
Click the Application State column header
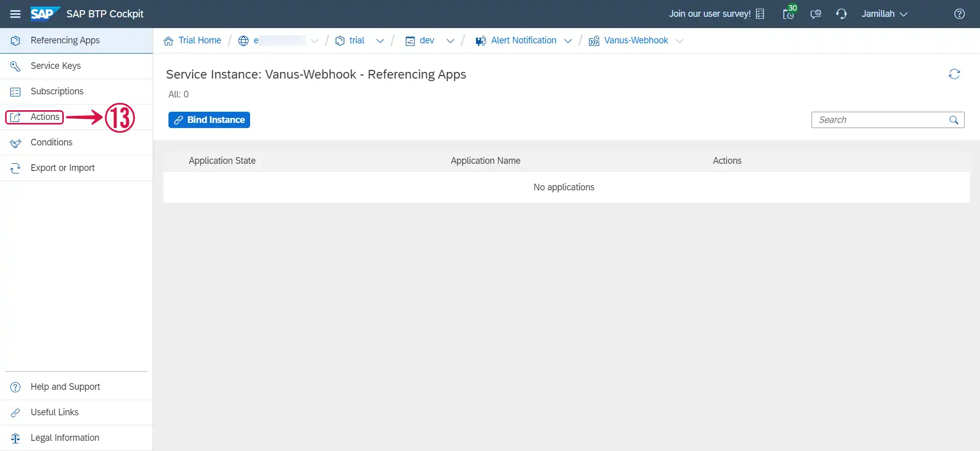tap(222, 161)
